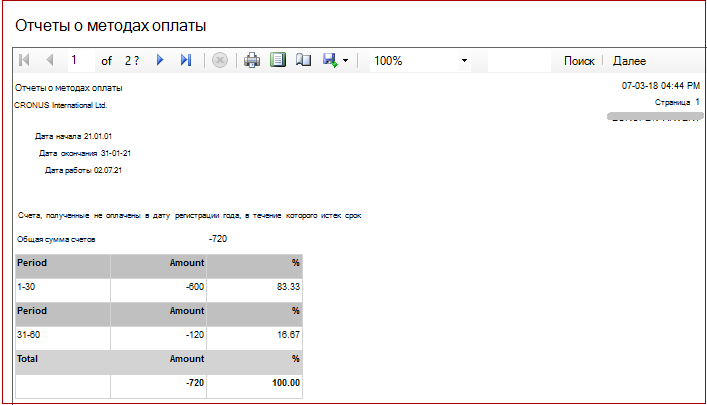Go to previous report page
Screen dimensions: 707x405
click(x=50, y=60)
